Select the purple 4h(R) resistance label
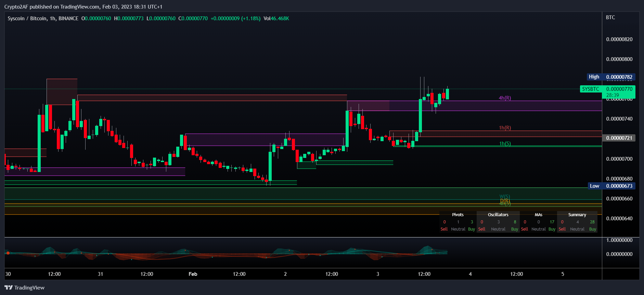Image resolution: width=644 pixels, height=295 pixels. point(505,98)
